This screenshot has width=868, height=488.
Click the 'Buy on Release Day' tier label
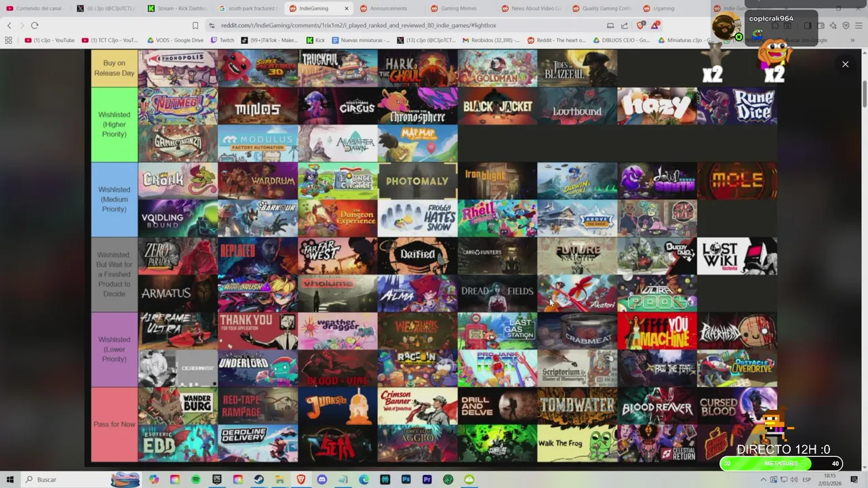[115, 68]
